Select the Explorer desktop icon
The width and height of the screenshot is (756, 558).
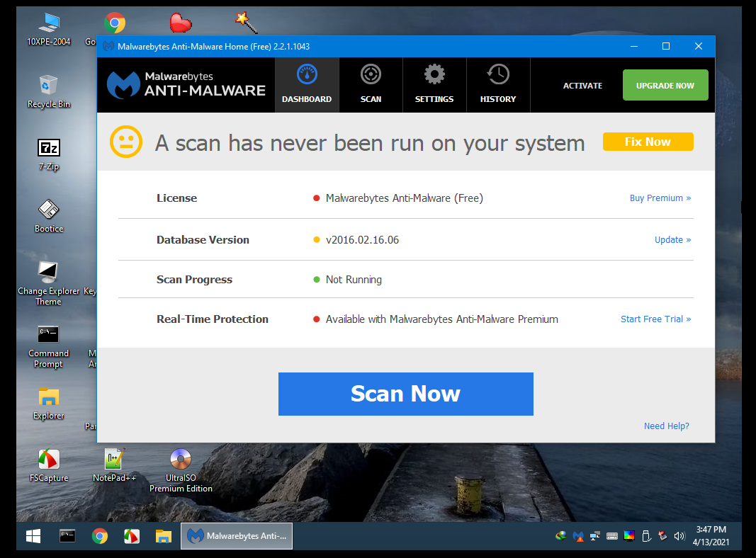[x=49, y=404]
